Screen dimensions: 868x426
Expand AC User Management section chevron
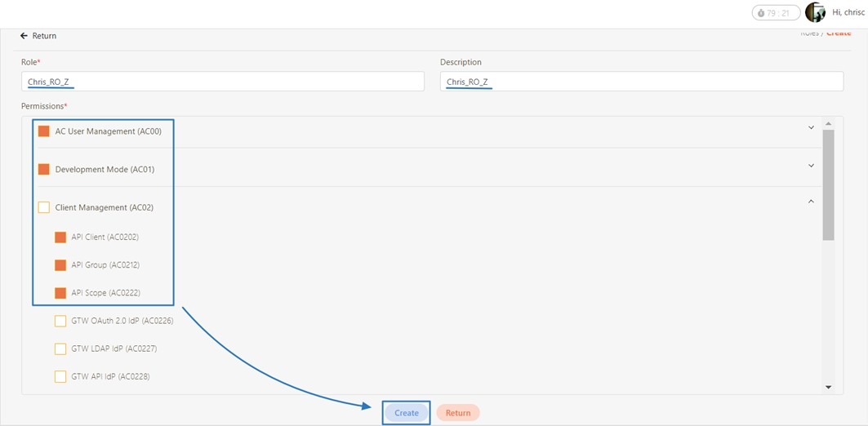coord(811,128)
